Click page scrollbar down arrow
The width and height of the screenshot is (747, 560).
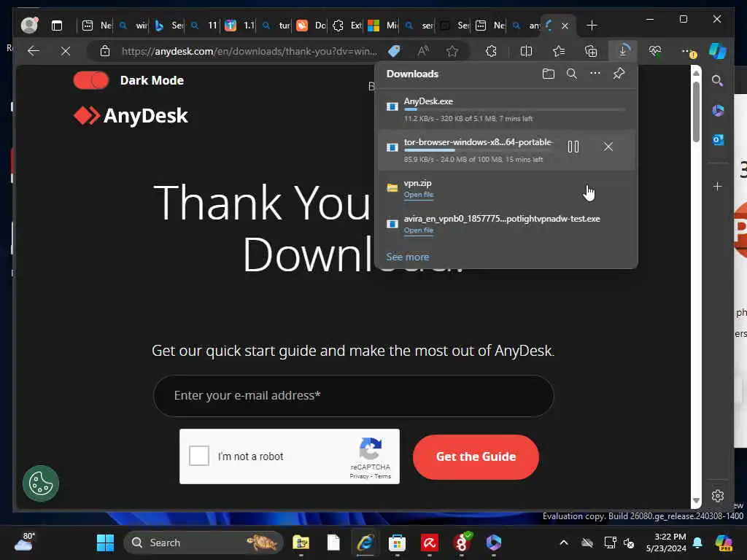(x=696, y=501)
